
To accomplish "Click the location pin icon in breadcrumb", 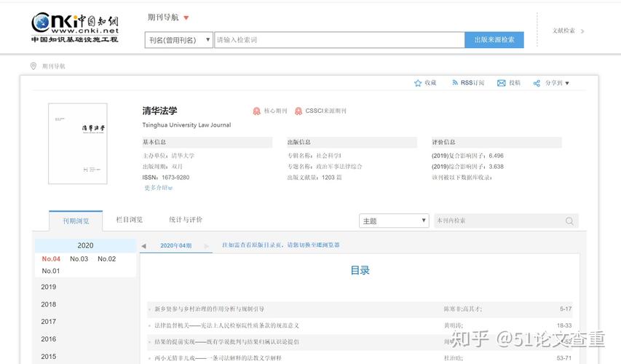I will pyautogui.click(x=33, y=66).
